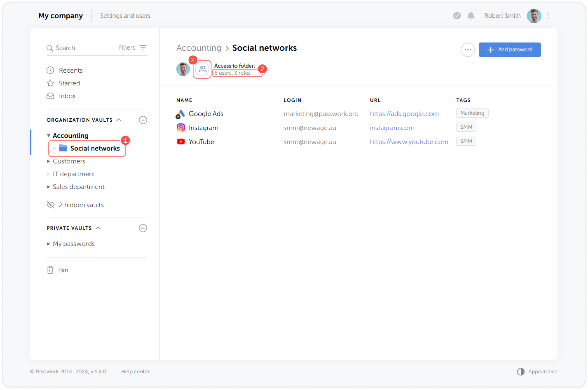
Task: Click the YouTube icon in the list
Action: [181, 141]
